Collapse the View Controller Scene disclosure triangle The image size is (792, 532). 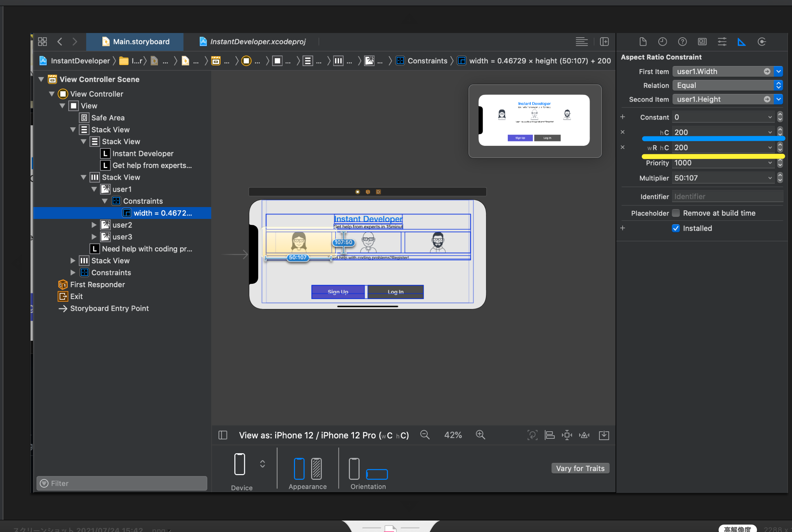(41, 79)
